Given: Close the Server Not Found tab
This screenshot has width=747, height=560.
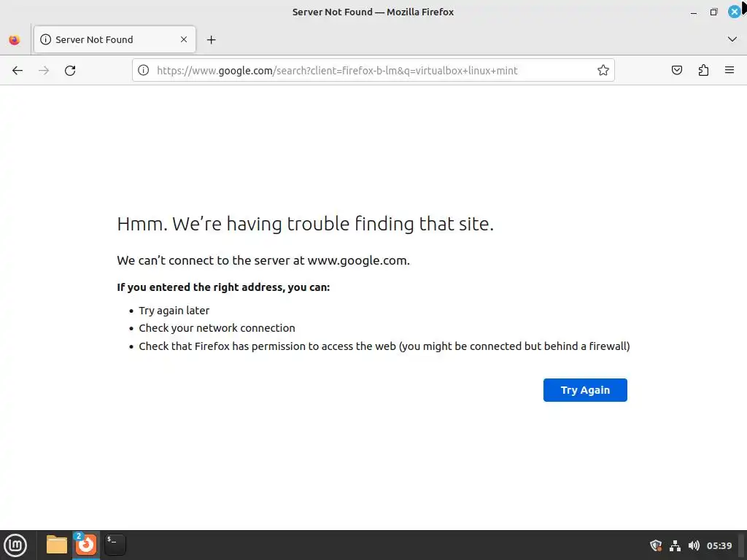Looking at the screenshot, I should tap(184, 39).
